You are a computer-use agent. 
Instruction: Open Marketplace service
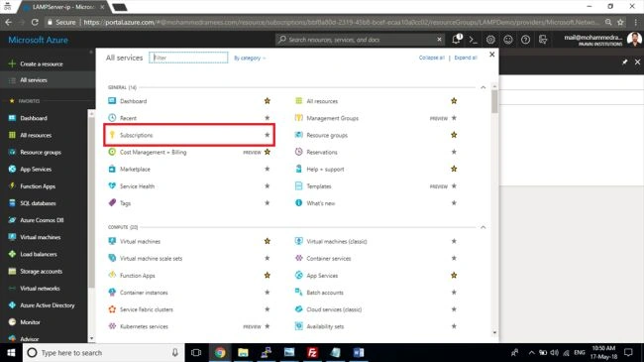(135, 169)
